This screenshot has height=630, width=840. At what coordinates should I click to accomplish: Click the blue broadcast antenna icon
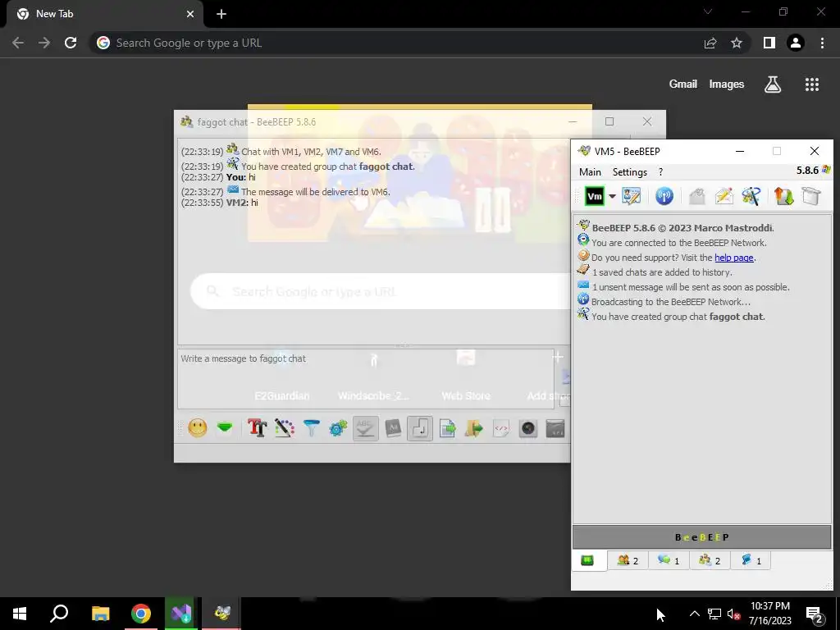tap(664, 196)
